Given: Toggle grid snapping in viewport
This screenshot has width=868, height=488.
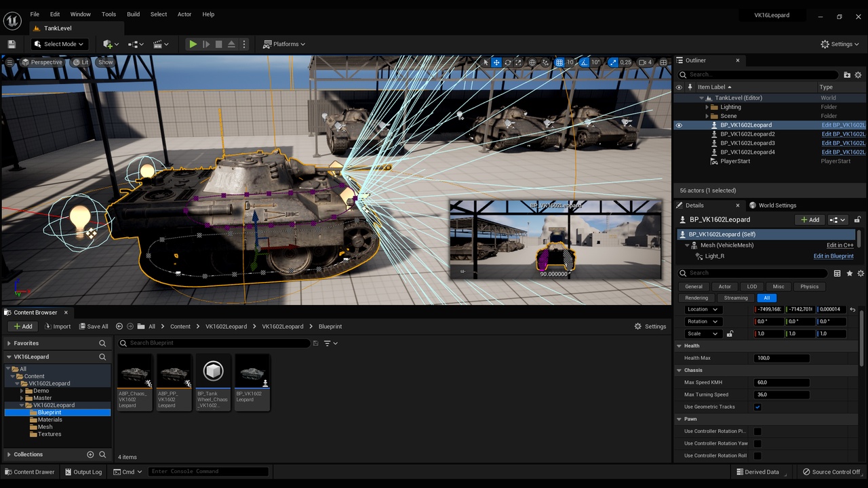Looking at the screenshot, I should (559, 62).
